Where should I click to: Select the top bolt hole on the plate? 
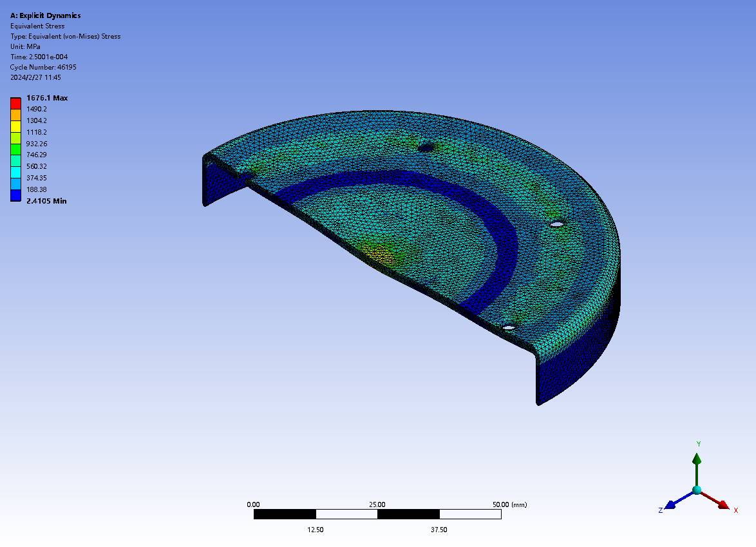click(x=426, y=148)
